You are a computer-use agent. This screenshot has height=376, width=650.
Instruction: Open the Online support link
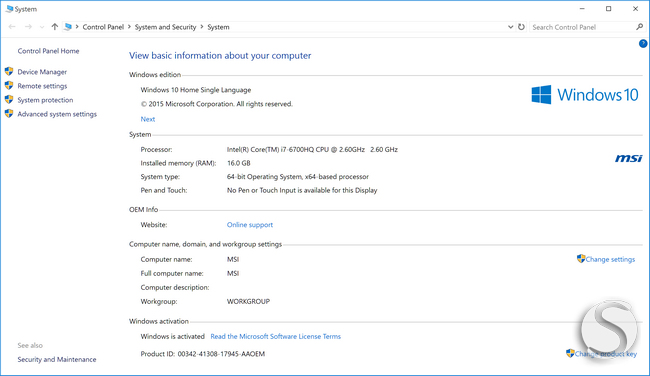[x=250, y=225]
